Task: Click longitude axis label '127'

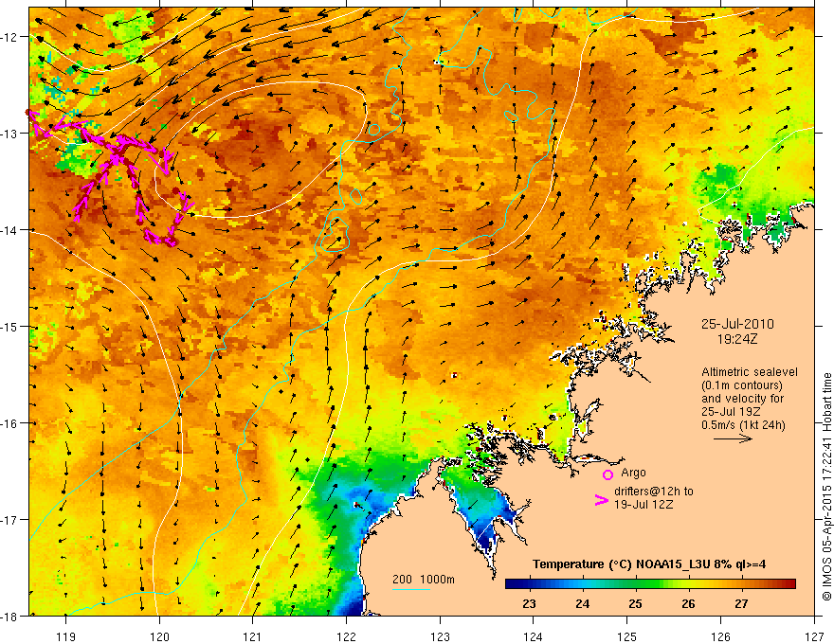Action: [x=814, y=636]
